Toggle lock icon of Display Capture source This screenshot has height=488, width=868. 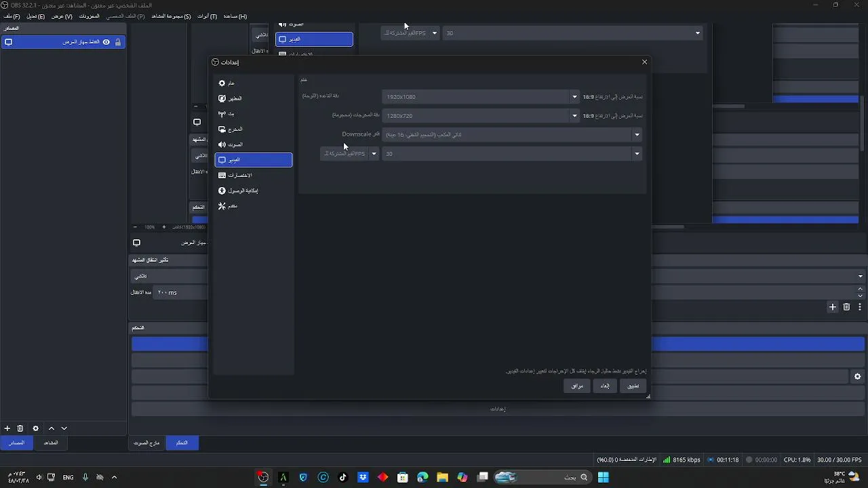(118, 42)
